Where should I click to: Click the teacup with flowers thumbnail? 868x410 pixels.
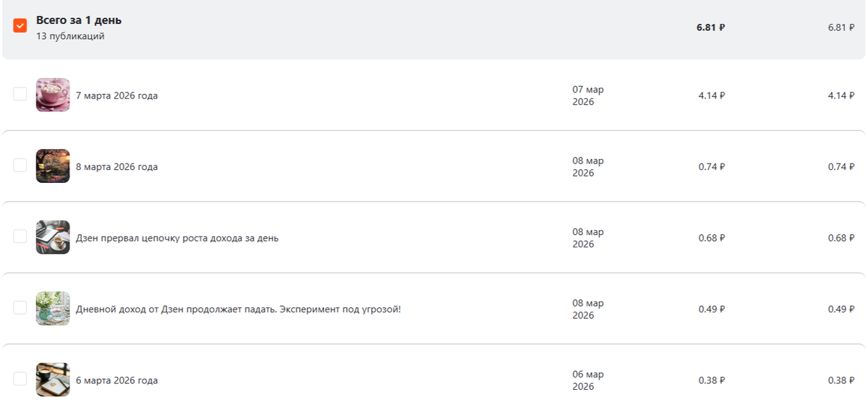[53, 309]
